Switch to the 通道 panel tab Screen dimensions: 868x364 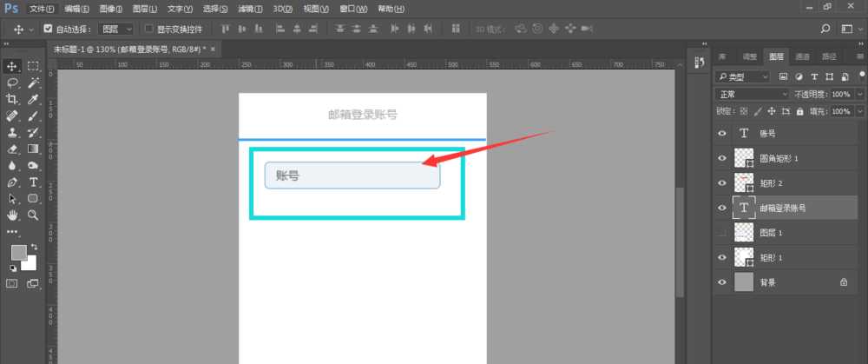click(x=802, y=56)
